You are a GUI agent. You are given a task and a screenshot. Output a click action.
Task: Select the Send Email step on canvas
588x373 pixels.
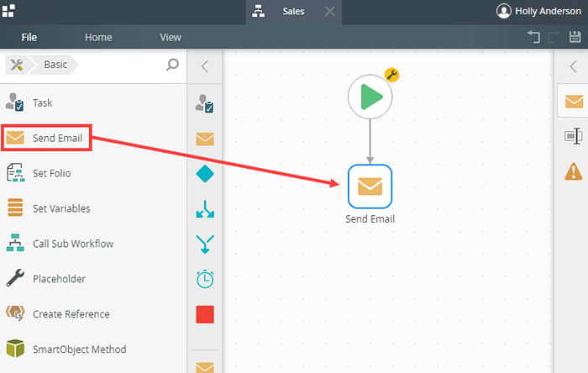[x=370, y=186]
